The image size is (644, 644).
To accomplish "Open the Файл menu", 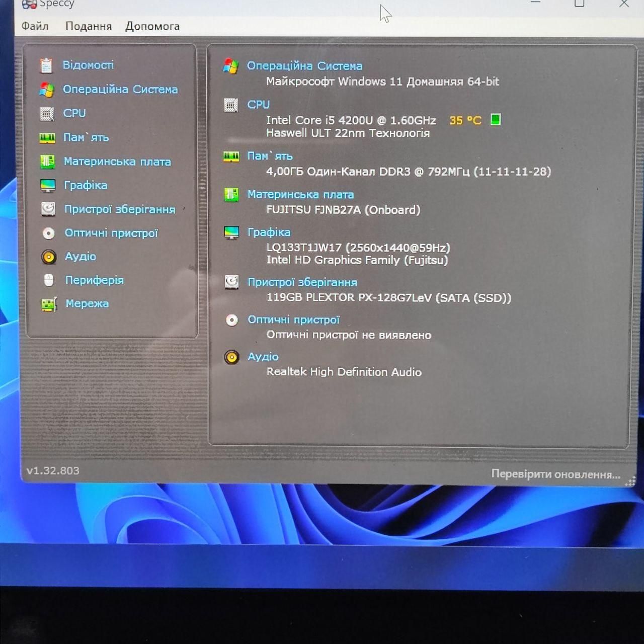I will 35,26.
